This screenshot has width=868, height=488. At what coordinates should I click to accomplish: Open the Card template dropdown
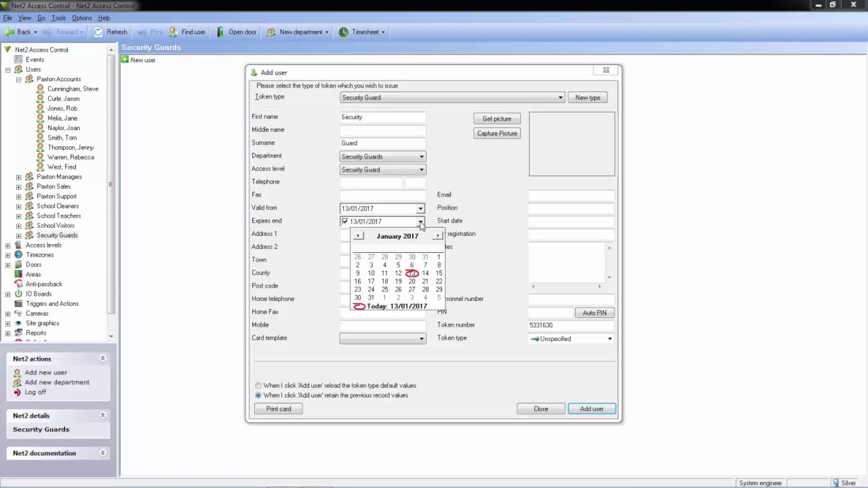pos(421,339)
